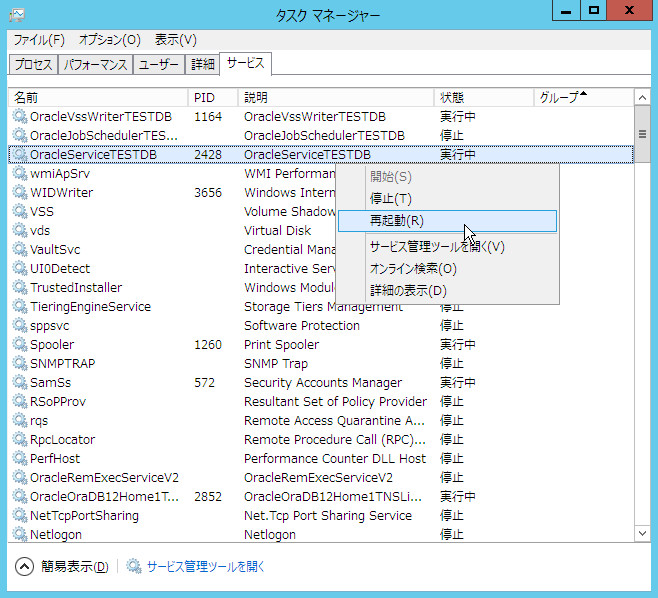Switch to the プロセス tab
Viewport: 658px width, 598px height.
coord(33,65)
